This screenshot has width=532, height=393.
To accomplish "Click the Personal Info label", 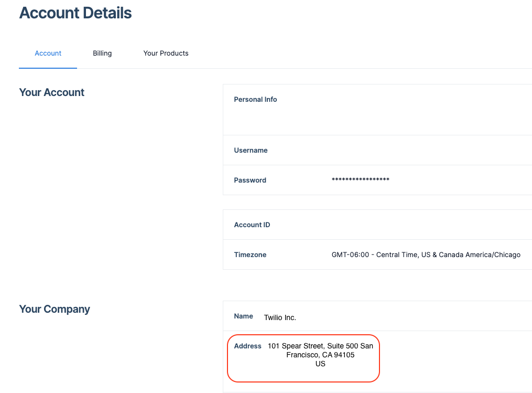I will tap(255, 100).
